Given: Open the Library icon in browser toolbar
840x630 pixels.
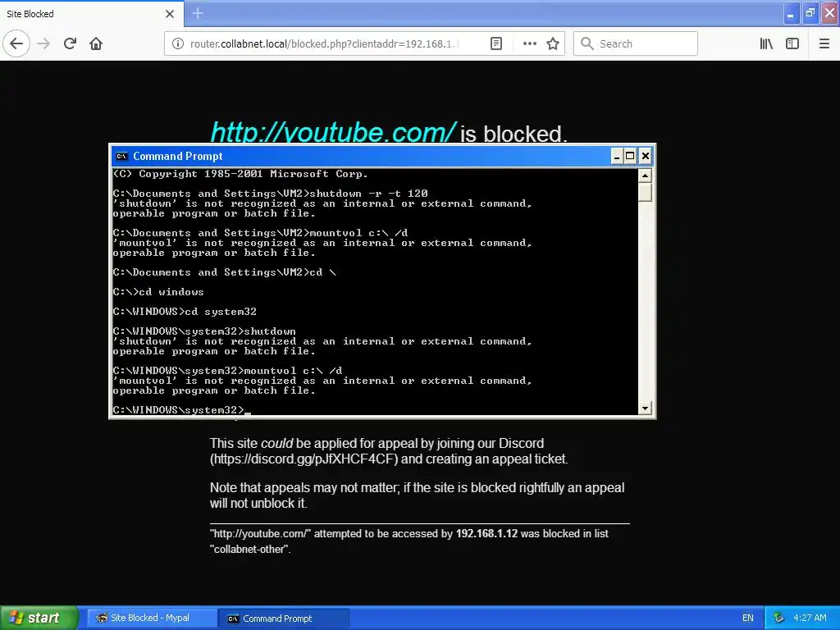Looking at the screenshot, I should tap(766, 43).
